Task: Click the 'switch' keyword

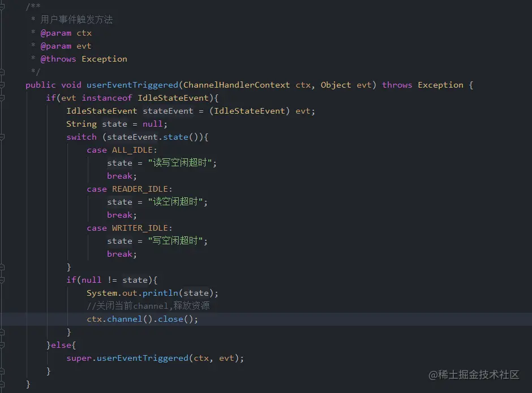Action: (x=81, y=137)
